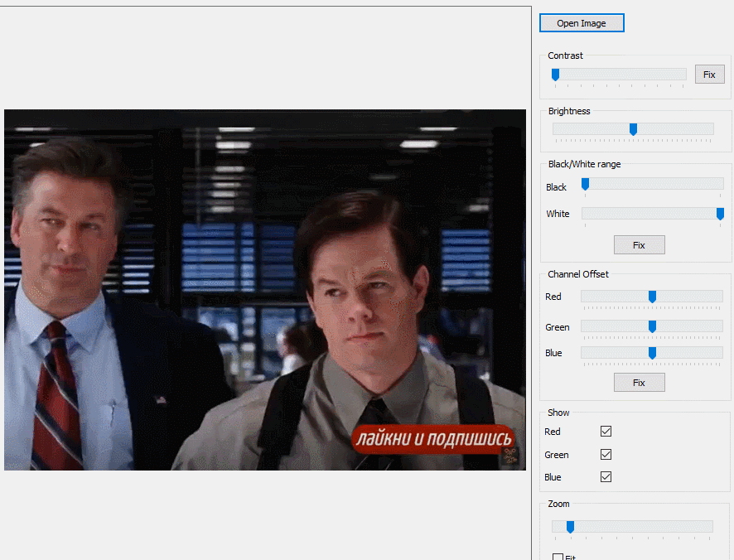The width and height of the screenshot is (734, 560).
Task: Click the Contrast slider thumb
Action: pyautogui.click(x=555, y=75)
